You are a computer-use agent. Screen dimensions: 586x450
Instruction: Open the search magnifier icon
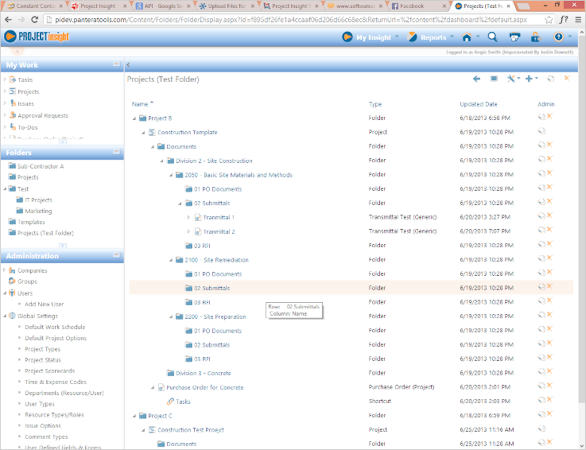coord(493,37)
